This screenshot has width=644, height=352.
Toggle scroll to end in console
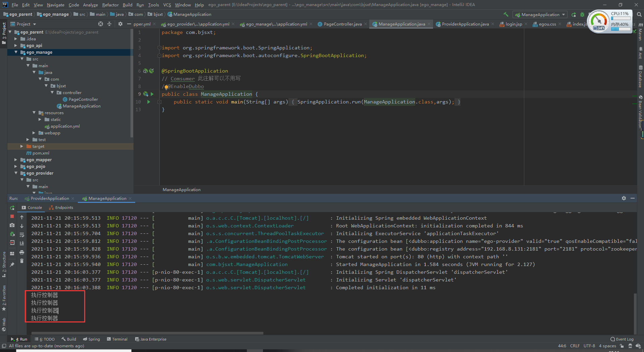tap(22, 243)
